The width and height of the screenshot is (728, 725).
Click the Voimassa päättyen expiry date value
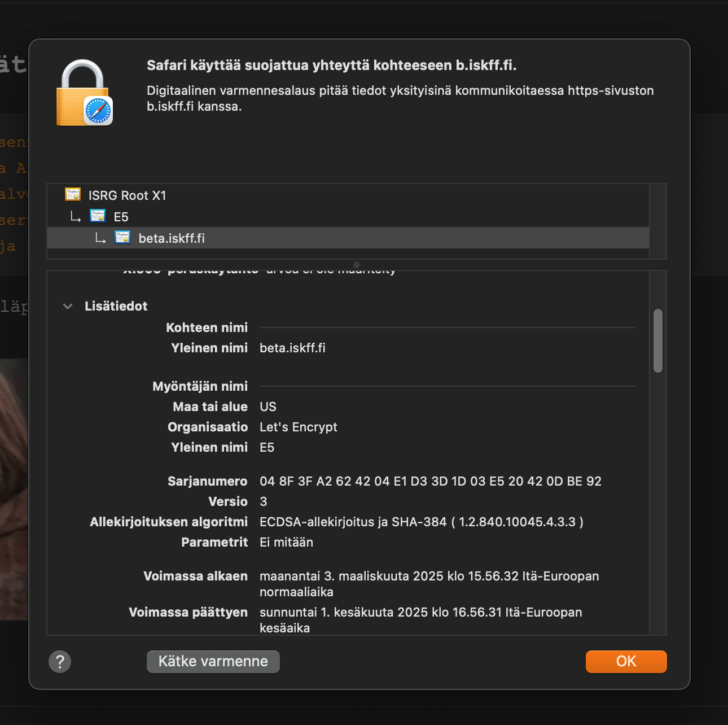420,619
